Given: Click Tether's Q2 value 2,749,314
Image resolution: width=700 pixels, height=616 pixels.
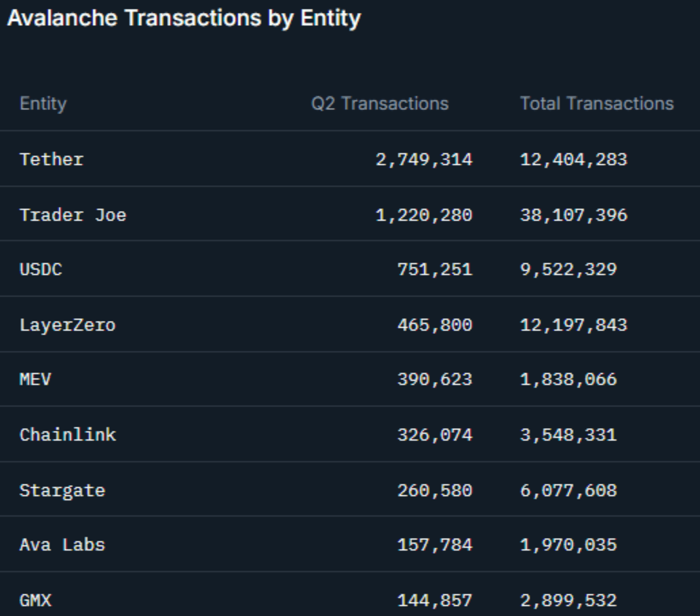Looking at the screenshot, I should [424, 159].
